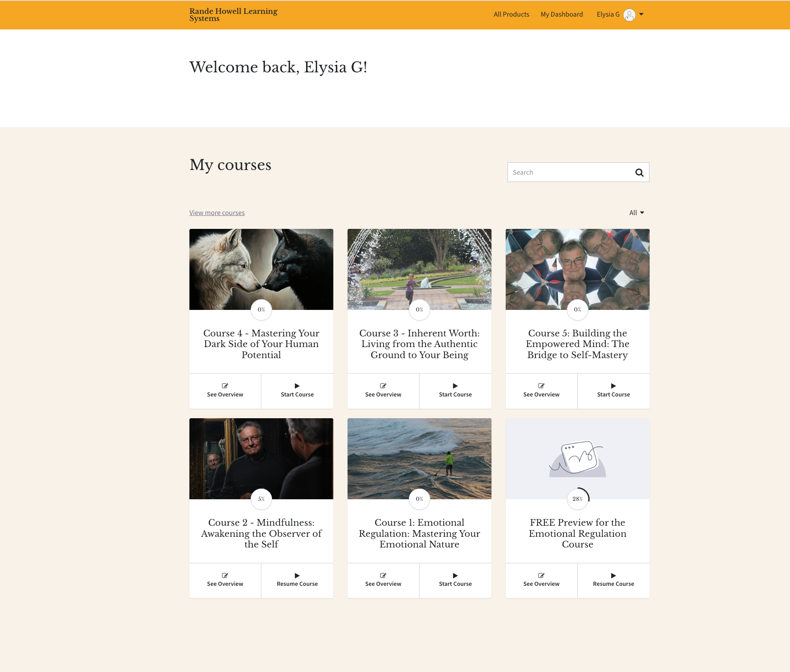The image size is (790, 672).
Task: Follow the View more courses link
Action: pos(217,213)
